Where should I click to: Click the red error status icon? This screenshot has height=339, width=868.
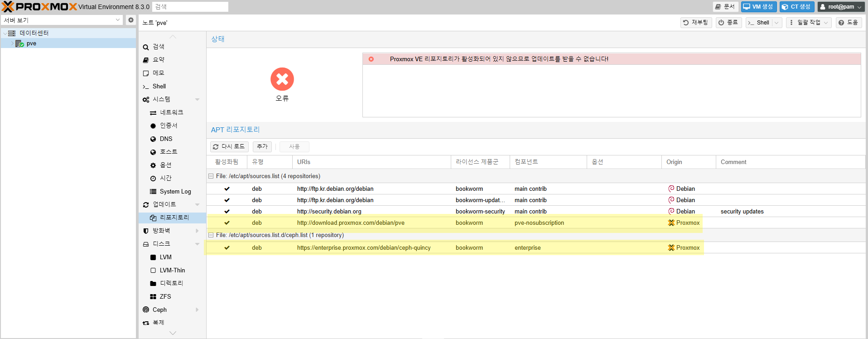[x=282, y=79]
